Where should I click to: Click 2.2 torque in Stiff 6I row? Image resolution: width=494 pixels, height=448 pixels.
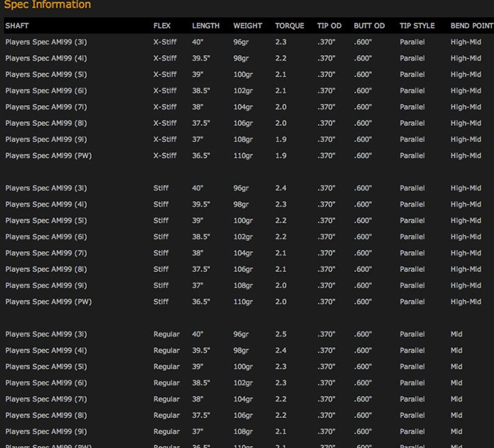pyautogui.click(x=280, y=237)
